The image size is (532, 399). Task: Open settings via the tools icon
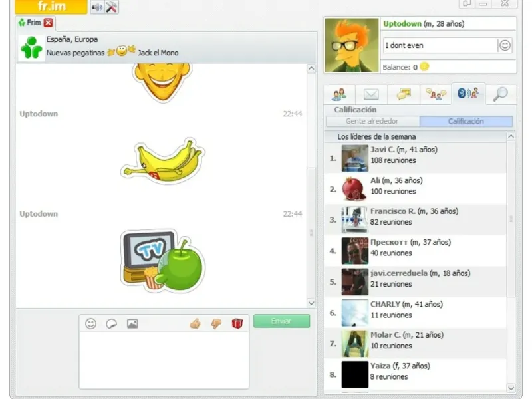(x=111, y=7)
